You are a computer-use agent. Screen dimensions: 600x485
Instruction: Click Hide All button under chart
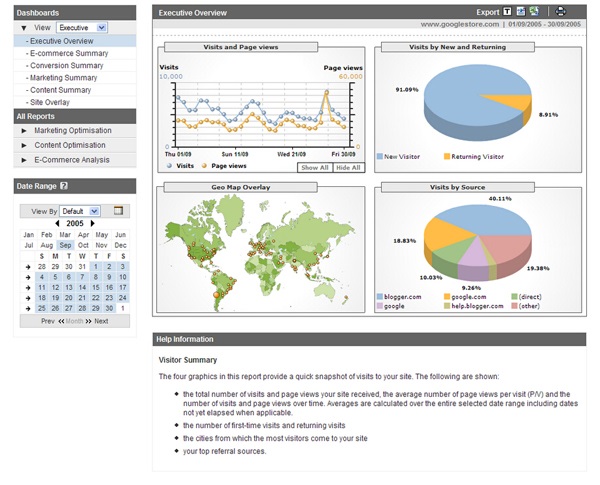[348, 168]
